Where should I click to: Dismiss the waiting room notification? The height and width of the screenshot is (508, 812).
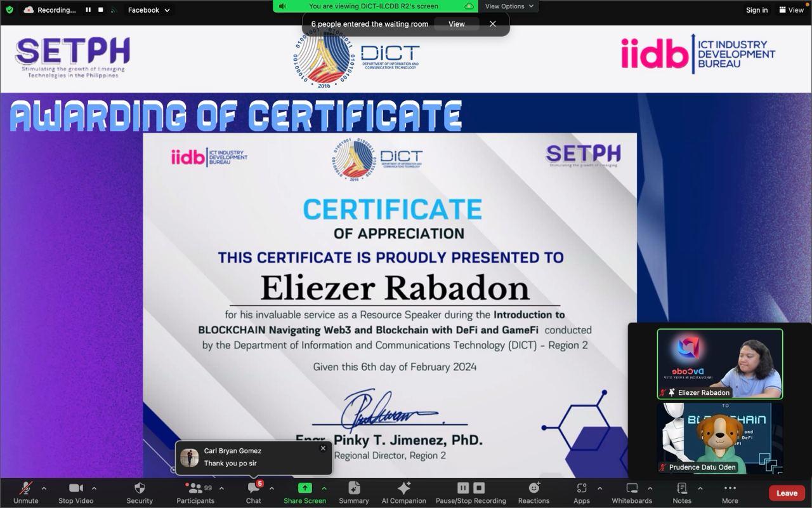492,23
